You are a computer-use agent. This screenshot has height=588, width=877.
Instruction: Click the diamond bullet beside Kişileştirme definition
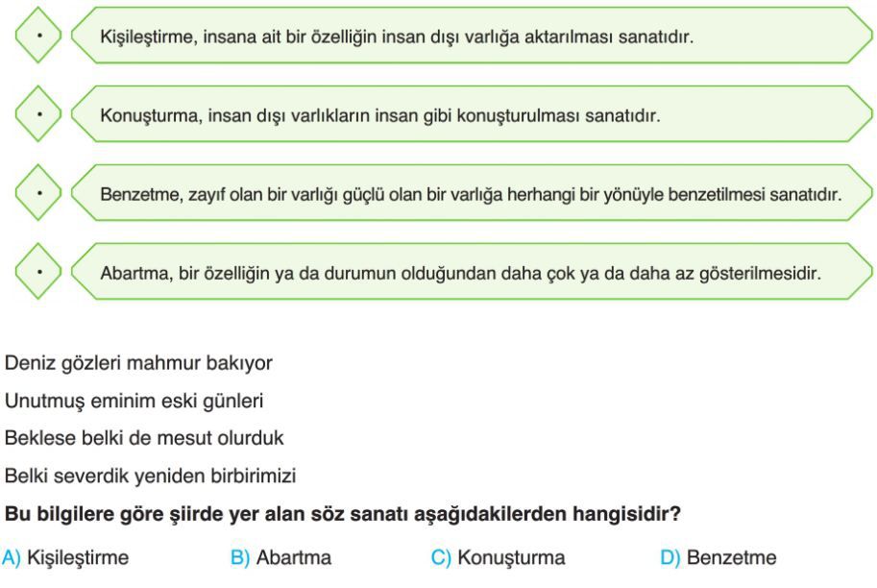pos(38,36)
